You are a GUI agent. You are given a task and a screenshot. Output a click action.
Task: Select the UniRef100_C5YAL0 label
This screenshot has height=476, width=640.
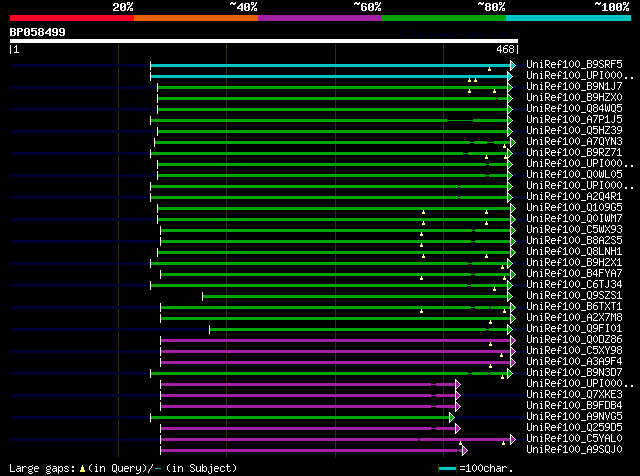(574, 439)
